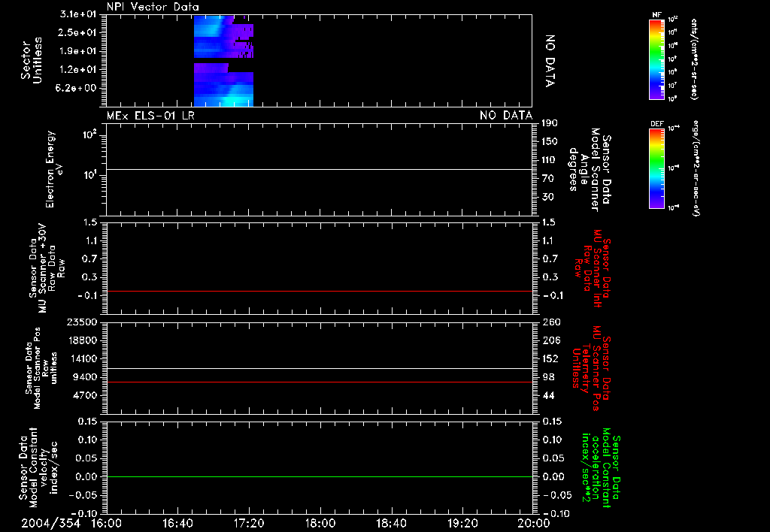The width and height of the screenshot is (770, 532).
Task: Click the '9400' tick label
Action: tap(84, 377)
